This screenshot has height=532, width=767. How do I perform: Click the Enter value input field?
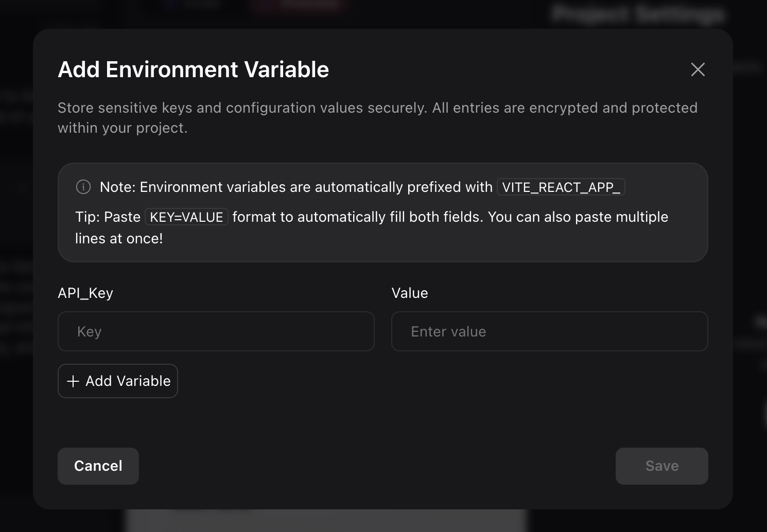549,331
